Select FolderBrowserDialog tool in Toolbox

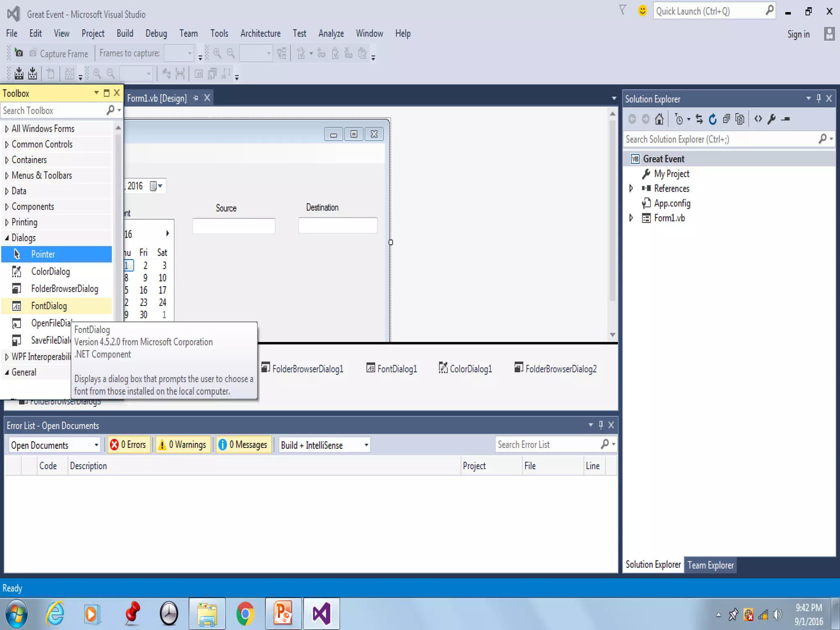coord(64,289)
